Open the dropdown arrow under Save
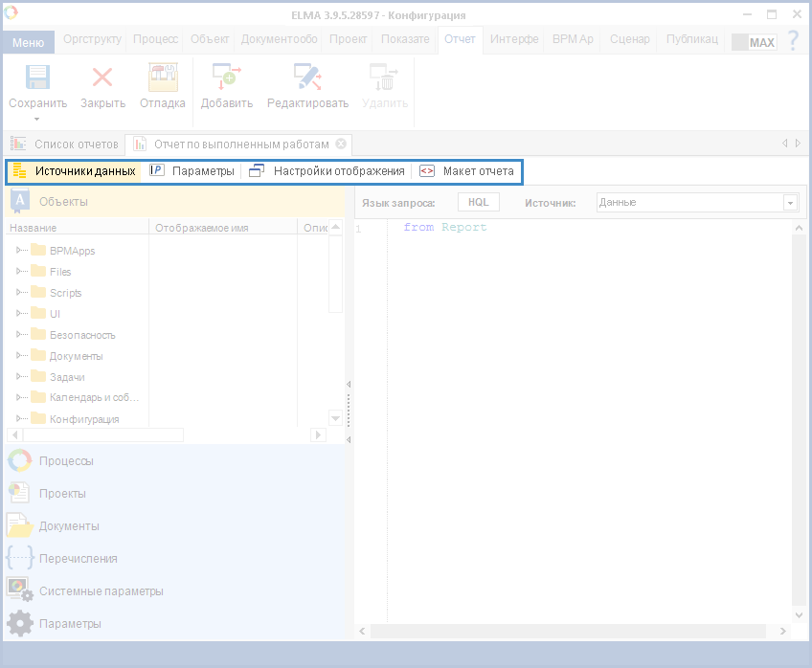Viewport: 812px width, 668px height. tap(37, 120)
